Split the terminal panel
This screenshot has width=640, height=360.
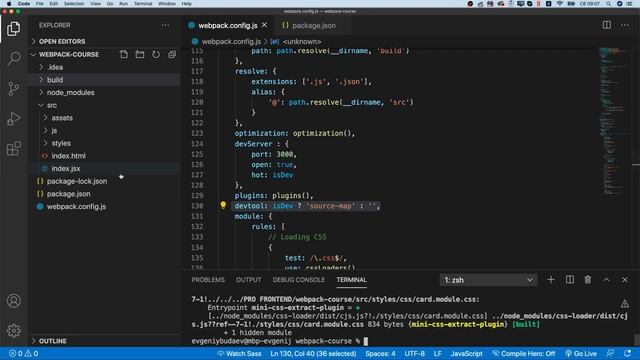pos(569,280)
